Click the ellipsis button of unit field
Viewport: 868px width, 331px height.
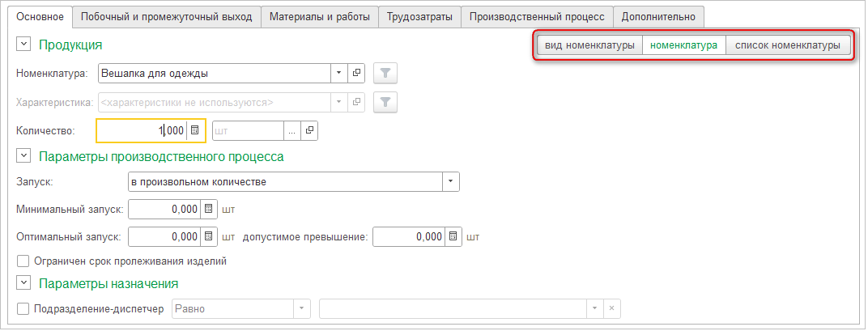(291, 130)
